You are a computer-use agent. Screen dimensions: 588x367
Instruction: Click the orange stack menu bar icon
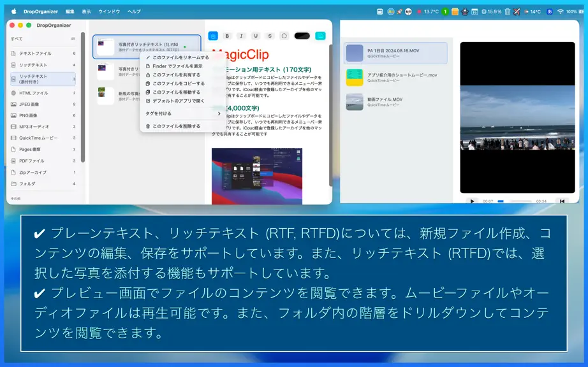(455, 11)
